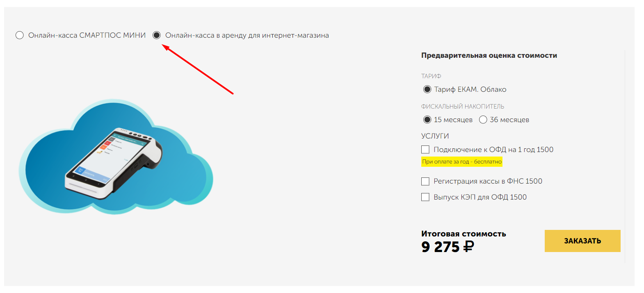
Task: Tick Регистрация кассы в ФНС checkbox
Action: tap(425, 181)
